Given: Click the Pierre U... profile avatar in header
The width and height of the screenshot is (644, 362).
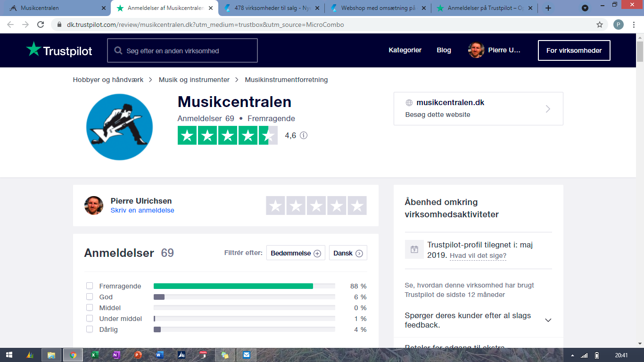Looking at the screenshot, I should pos(476,50).
